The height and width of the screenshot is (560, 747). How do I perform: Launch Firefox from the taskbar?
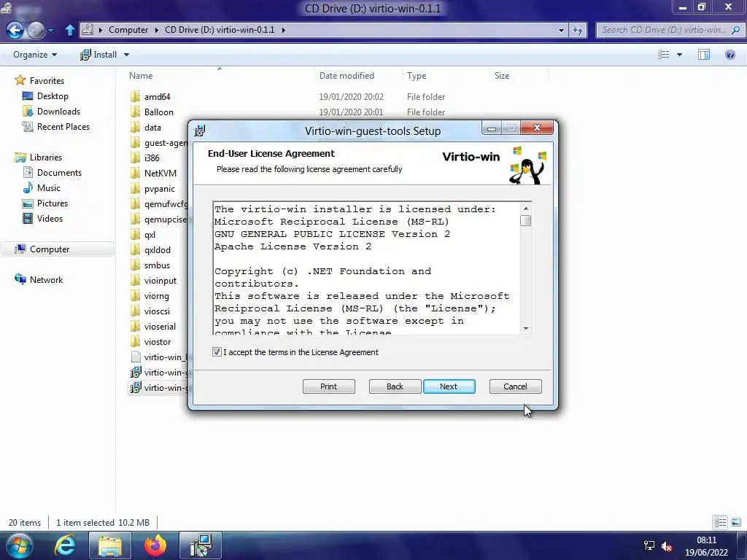tap(155, 545)
